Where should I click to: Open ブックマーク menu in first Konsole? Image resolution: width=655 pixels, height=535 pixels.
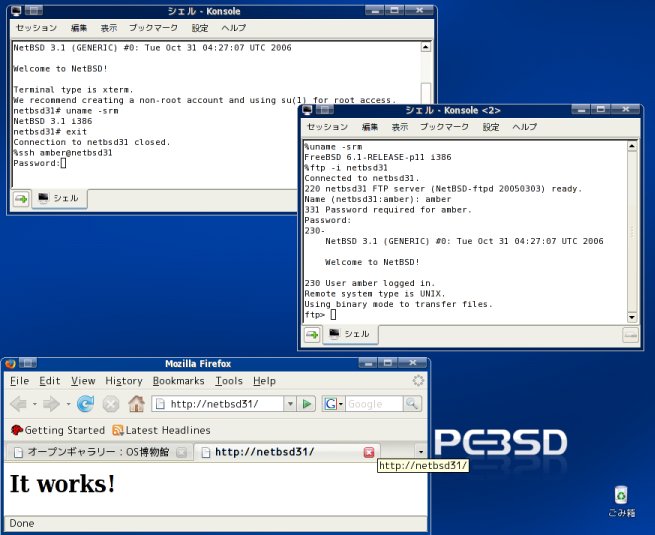153,28
